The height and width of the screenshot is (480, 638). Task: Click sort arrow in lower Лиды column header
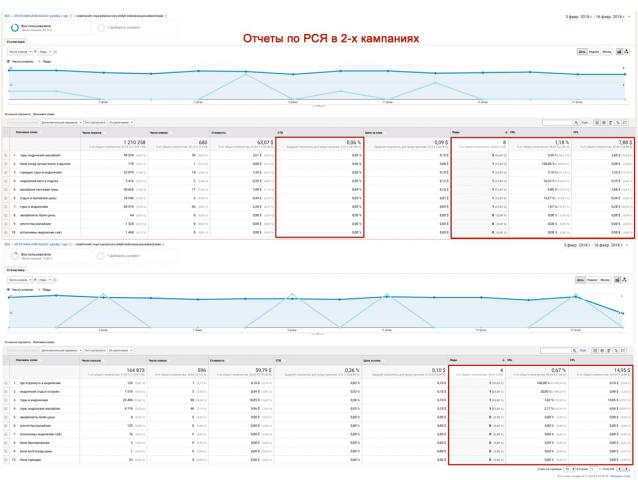[x=504, y=360]
